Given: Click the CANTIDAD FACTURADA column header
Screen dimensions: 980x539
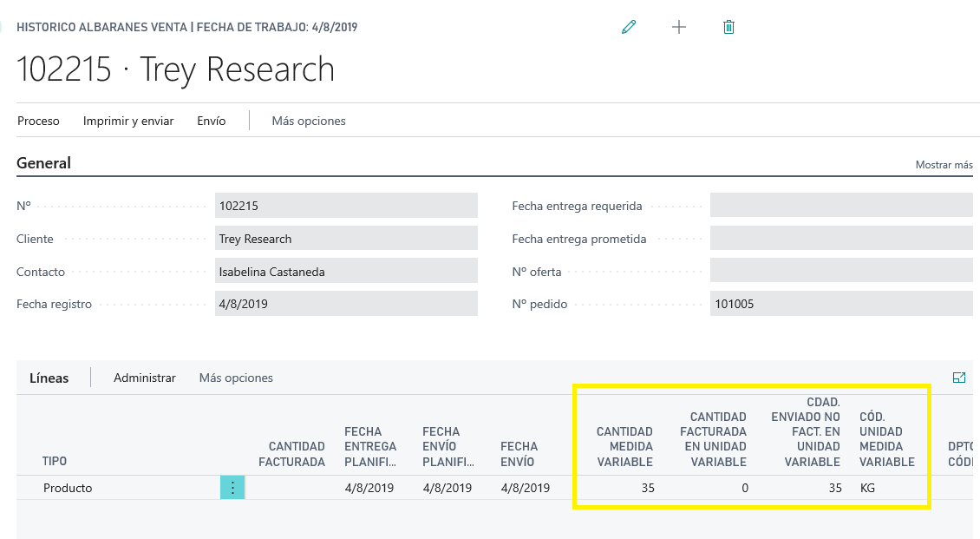Looking at the screenshot, I should (292, 454).
